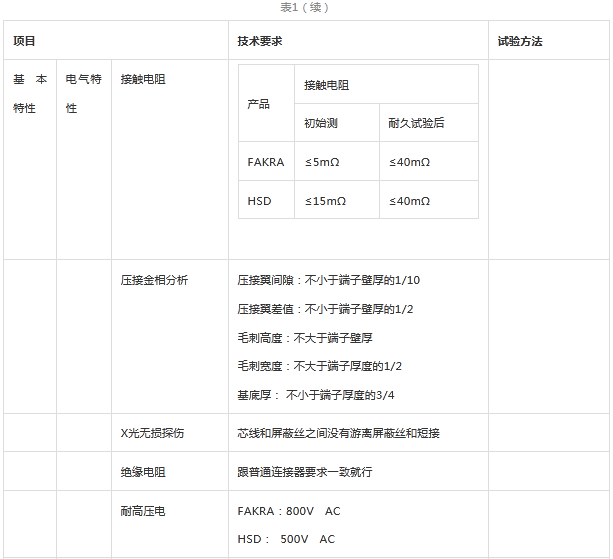
Task: Select the 技术要求 column header
Action: 260,41
